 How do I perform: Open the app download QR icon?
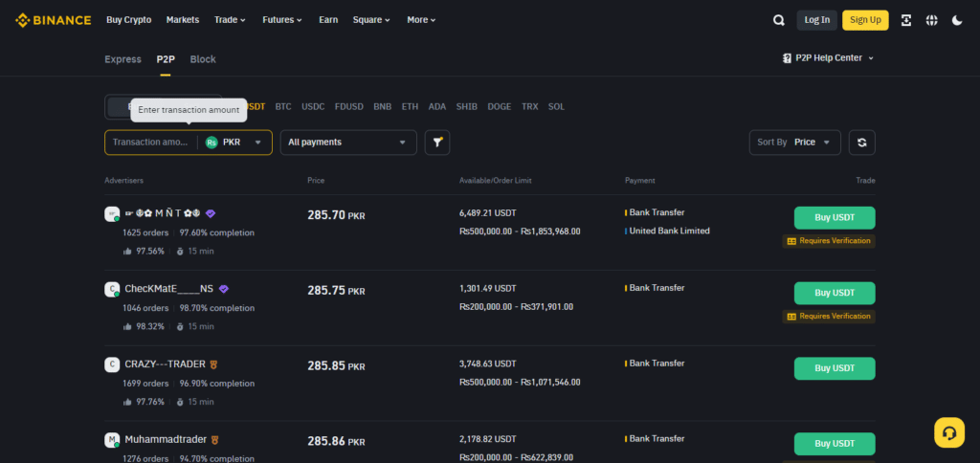pyautogui.click(x=905, y=20)
